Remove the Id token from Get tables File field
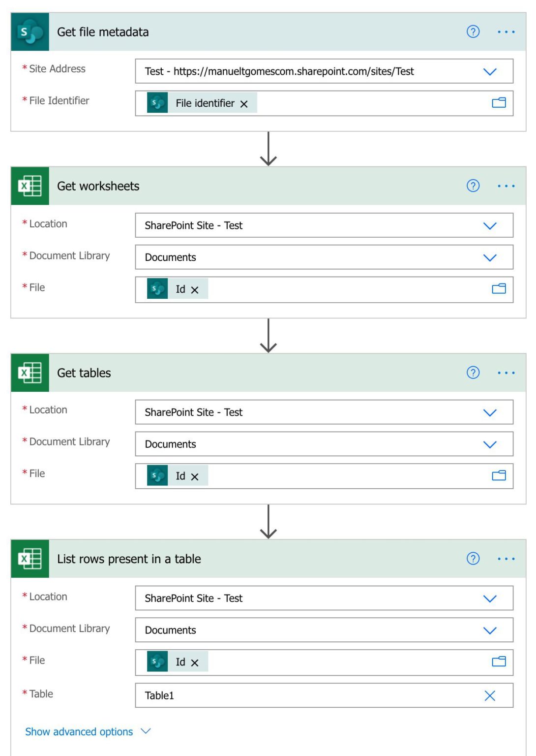This screenshot has height=756, width=536. point(195,476)
